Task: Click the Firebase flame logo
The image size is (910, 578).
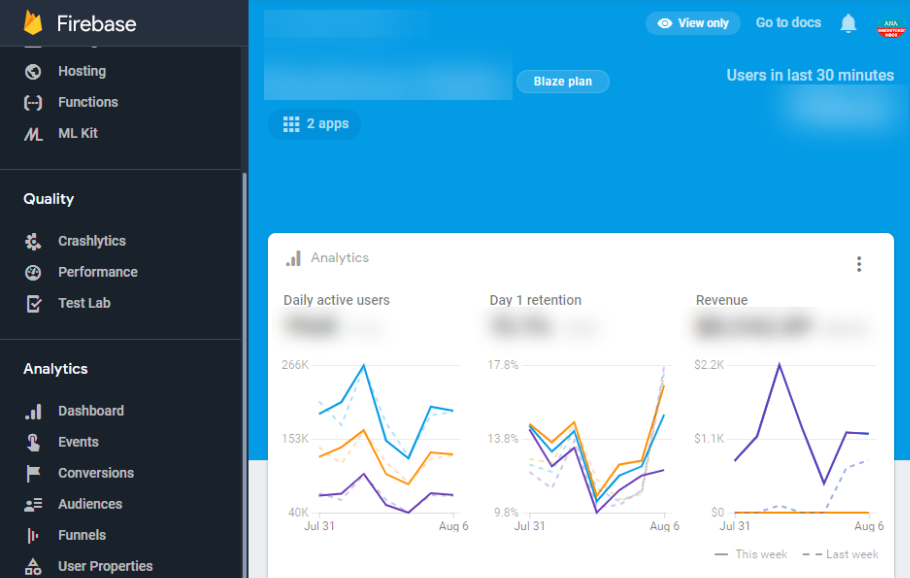Action: coord(35,23)
